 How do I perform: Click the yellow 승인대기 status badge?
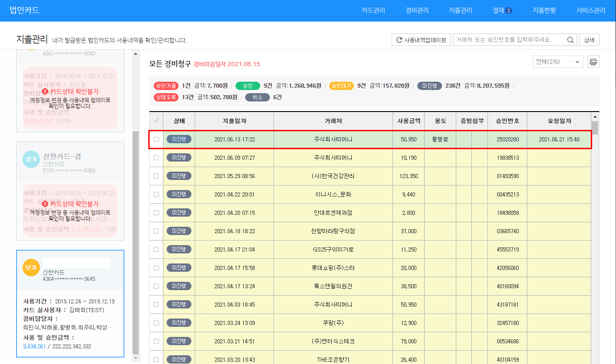click(x=341, y=86)
